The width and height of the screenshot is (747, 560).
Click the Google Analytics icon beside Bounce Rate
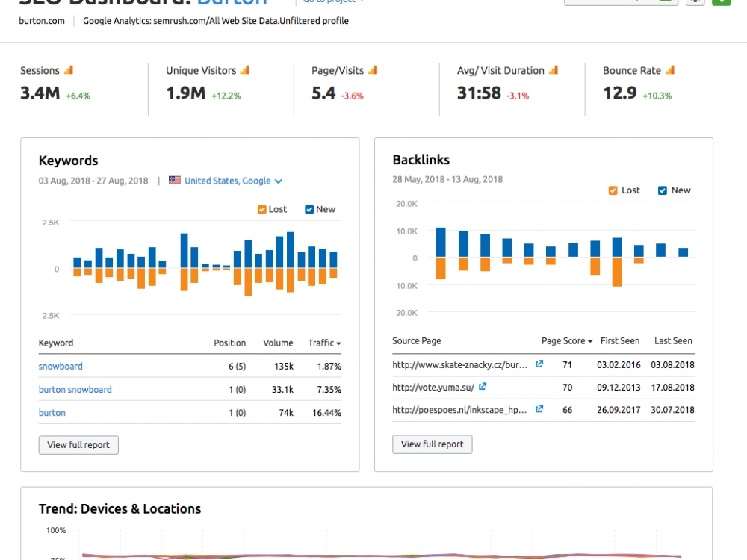670,70
